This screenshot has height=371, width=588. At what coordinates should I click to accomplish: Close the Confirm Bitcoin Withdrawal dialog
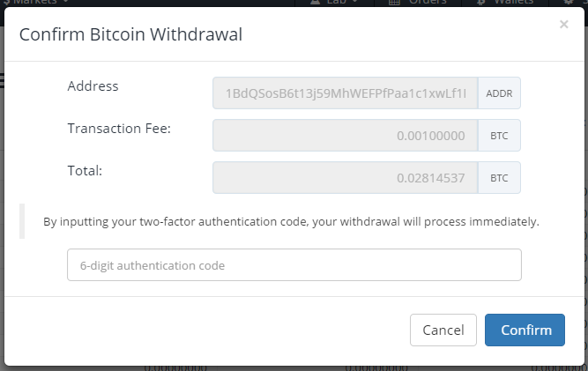point(564,25)
